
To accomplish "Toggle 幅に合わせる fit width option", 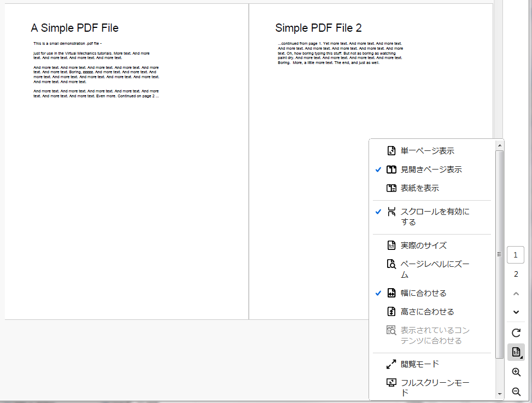I will coord(423,293).
